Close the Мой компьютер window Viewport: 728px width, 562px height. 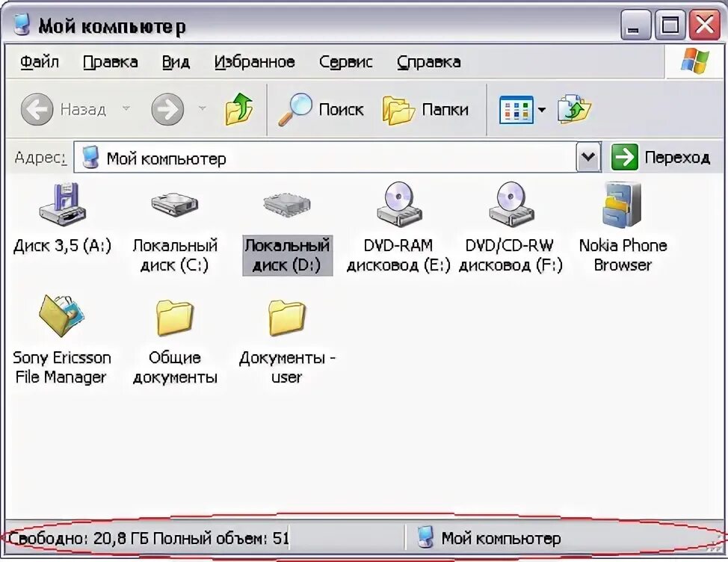[704, 25]
